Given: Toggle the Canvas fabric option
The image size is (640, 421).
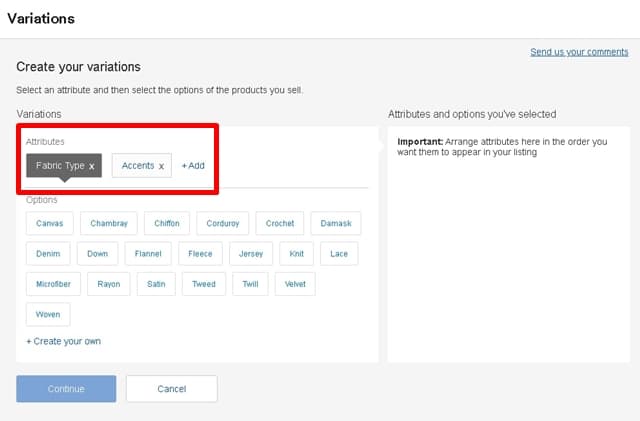Looking at the screenshot, I should [49, 224].
